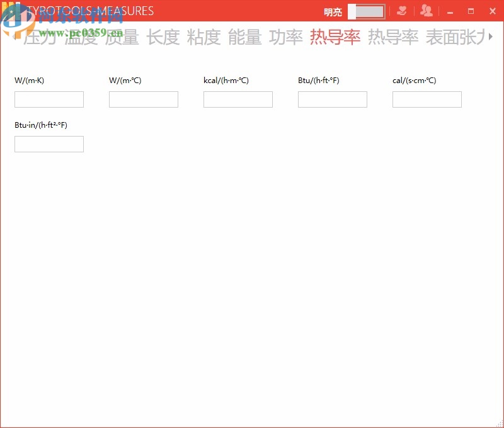
Task: Open the contacts icon in title bar
Action: click(x=427, y=11)
